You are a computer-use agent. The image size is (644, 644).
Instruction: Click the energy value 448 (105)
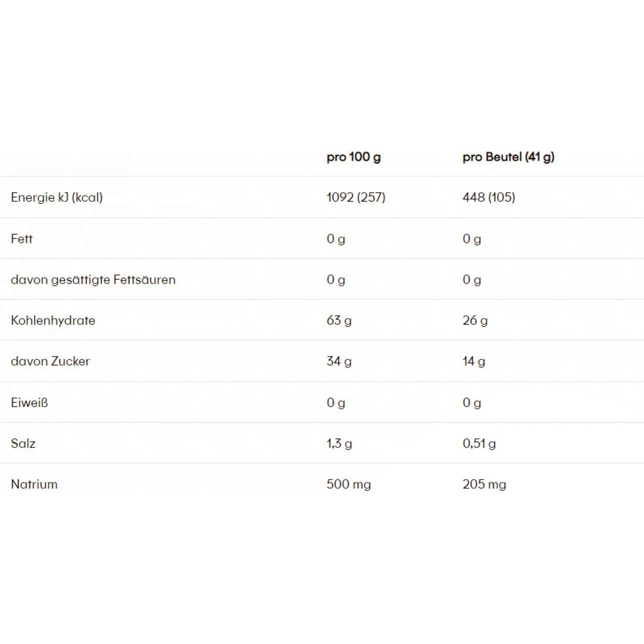click(489, 197)
